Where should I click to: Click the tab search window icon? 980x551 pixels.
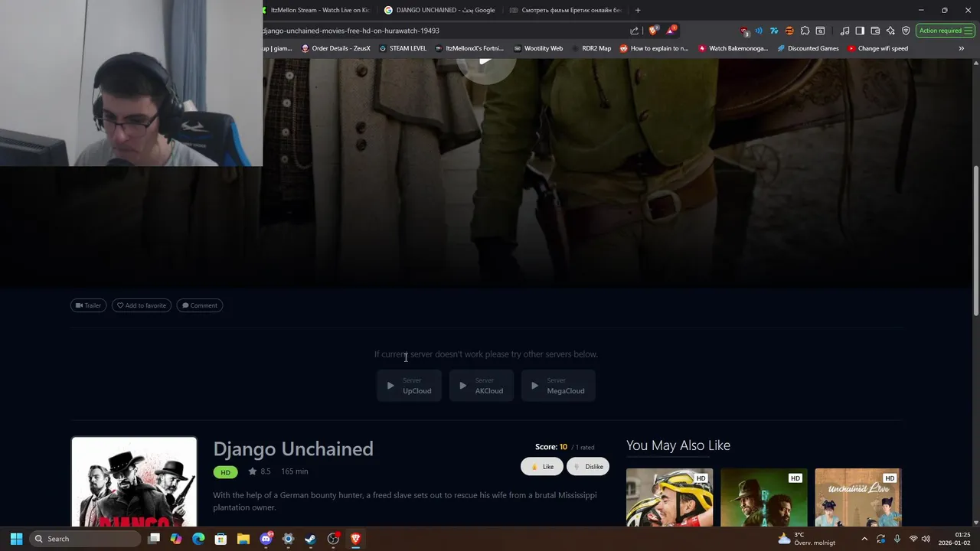tap(820, 31)
